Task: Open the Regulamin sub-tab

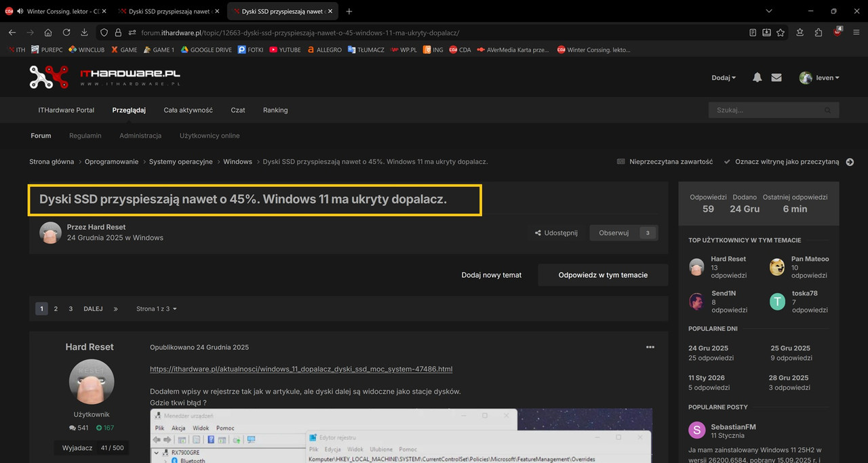Action: click(85, 136)
